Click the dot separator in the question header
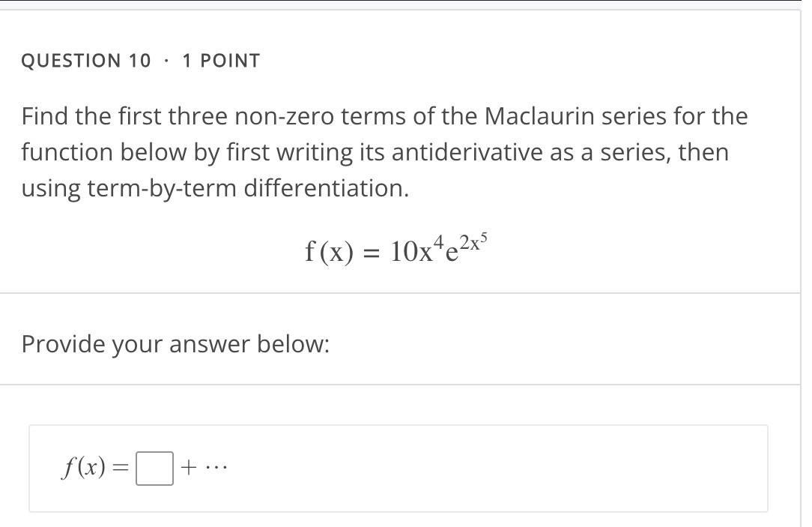Image resolution: width=812 pixels, height=527 pixels. click(x=166, y=61)
